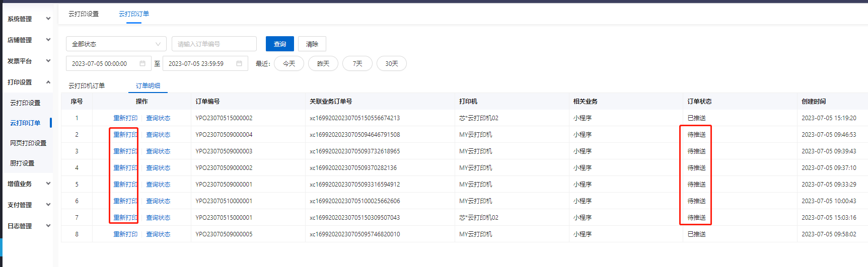This screenshot has height=267, width=868.
Task: Switch to the top 云打印设置 tab
Action: pos(84,14)
